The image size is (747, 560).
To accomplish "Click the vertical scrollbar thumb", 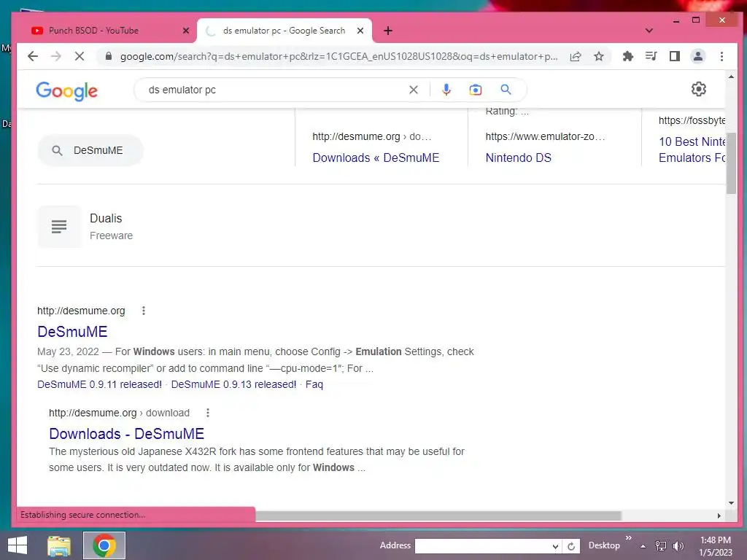I will pos(731,163).
